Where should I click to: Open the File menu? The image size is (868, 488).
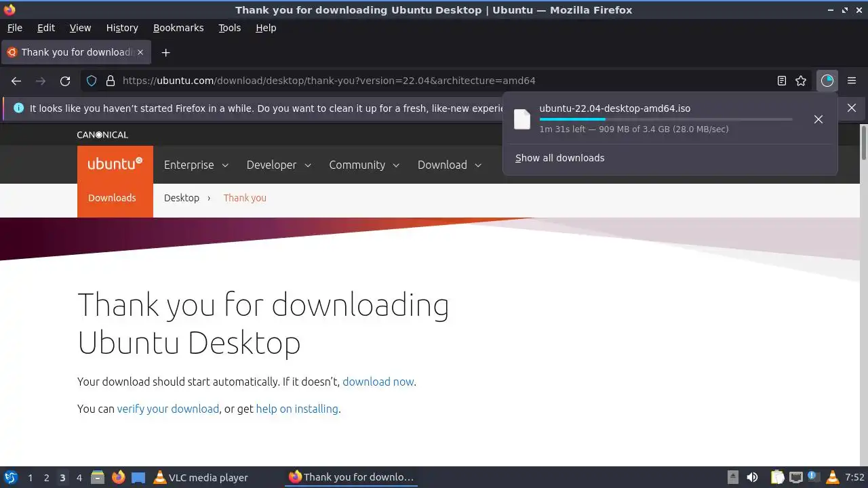[x=14, y=28]
